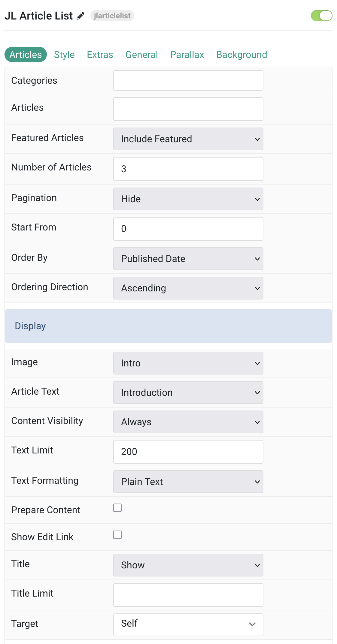Click the pencil icon to rename JL Article List
337x644 pixels.
click(80, 16)
